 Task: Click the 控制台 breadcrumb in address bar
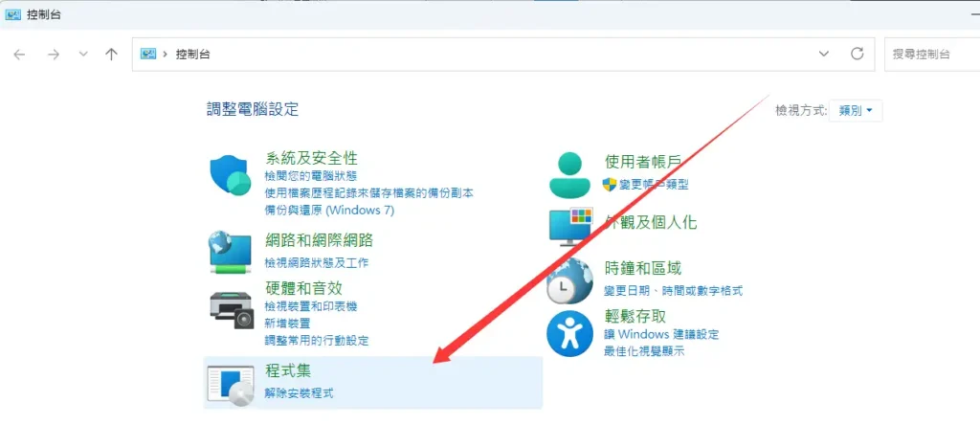tap(193, 55)
